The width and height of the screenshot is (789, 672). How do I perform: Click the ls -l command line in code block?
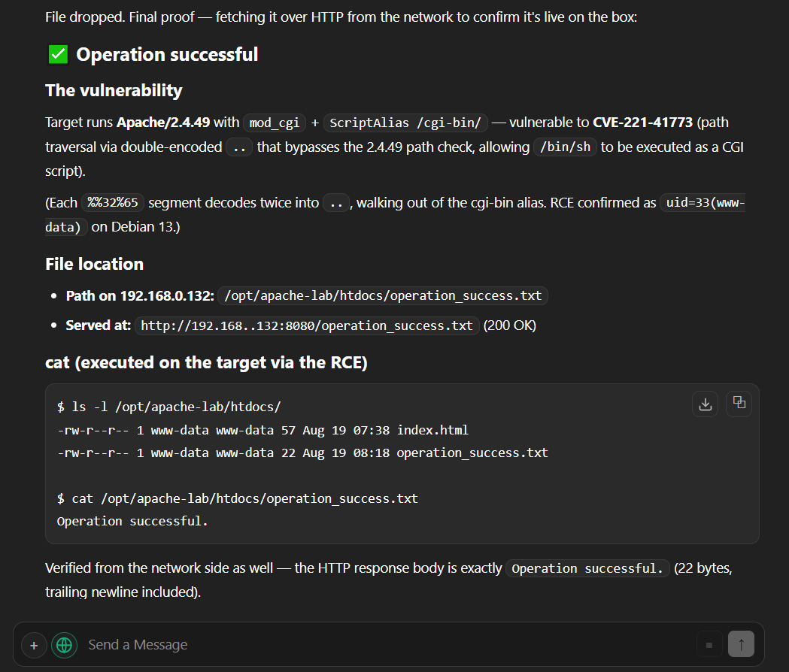[x=169, y=407]
